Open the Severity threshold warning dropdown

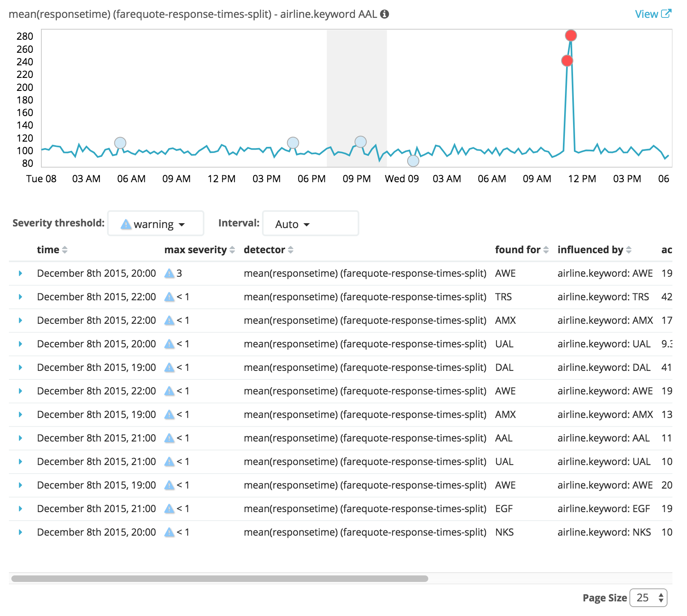coord(156,223)
